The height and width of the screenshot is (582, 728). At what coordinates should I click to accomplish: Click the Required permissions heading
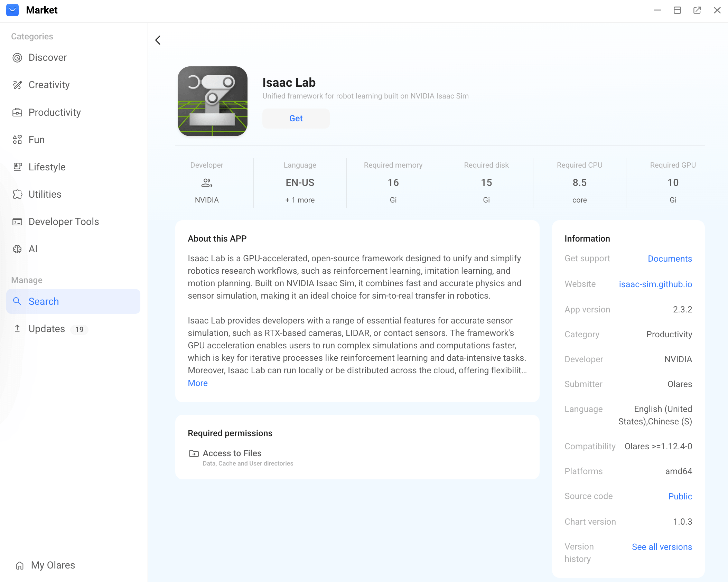click(230, 433)
